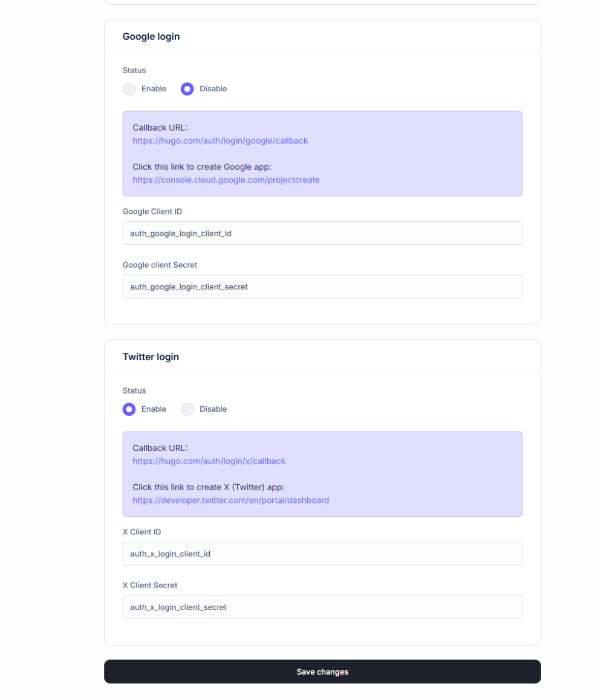595x700 pixels.
Task: Click the X Client ID input field
Action: (322, 554)
